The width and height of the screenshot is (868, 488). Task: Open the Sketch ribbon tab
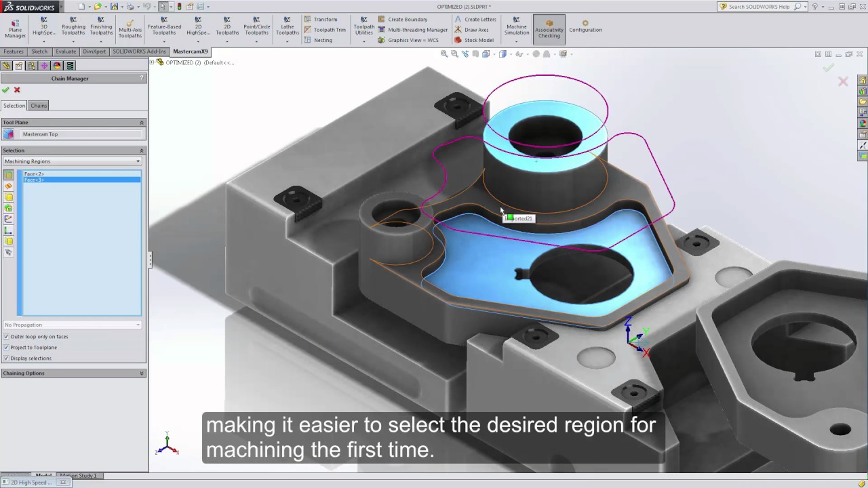39,52
